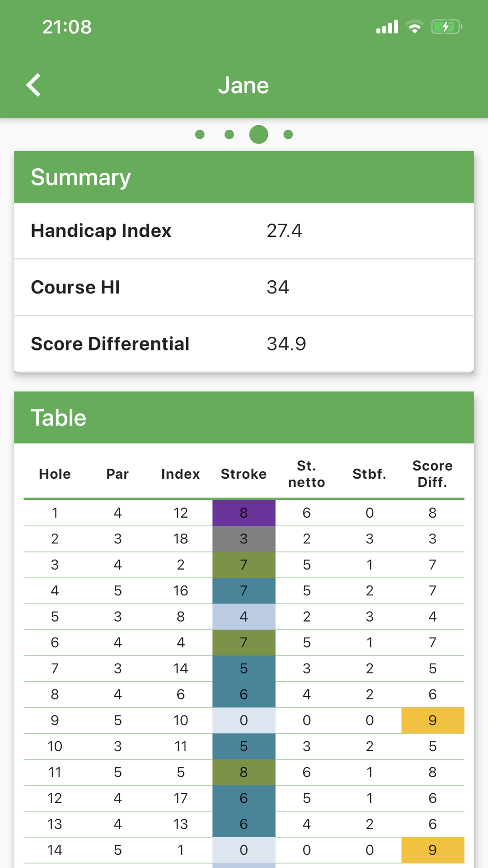488x868 pixels.
Task: Select the first pagination dot
Action: pyautogui.click(x=201, y=134)
